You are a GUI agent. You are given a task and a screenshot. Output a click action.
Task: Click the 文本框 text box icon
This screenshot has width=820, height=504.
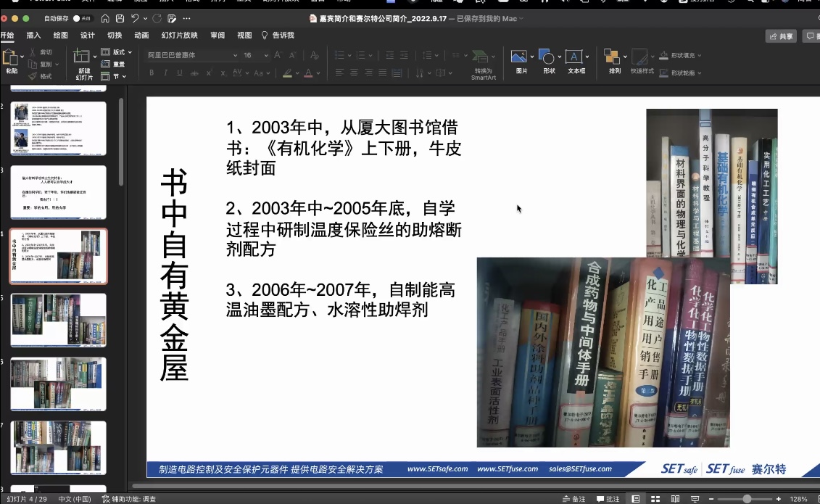click(x=575, y=57)
